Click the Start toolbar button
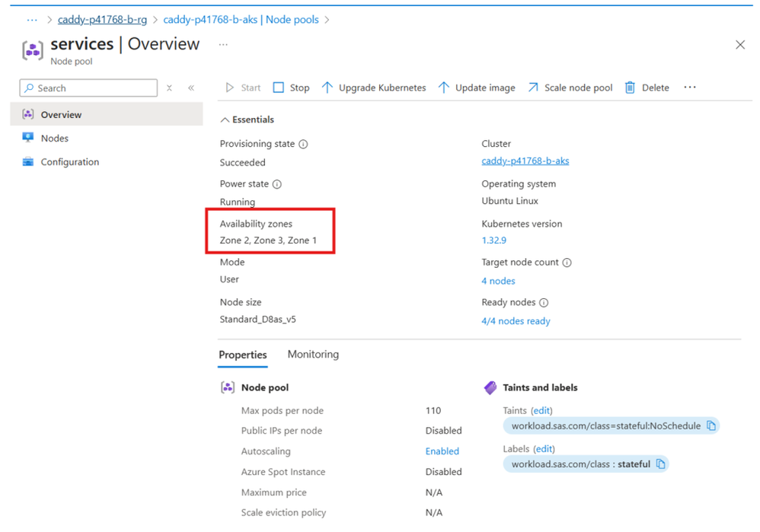 (x=244, y=88)
